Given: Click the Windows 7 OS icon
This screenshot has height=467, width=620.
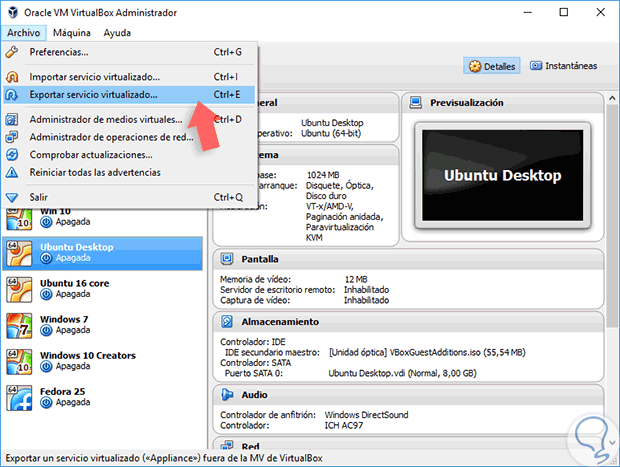Looking at the screenshot, I should 19,325.
